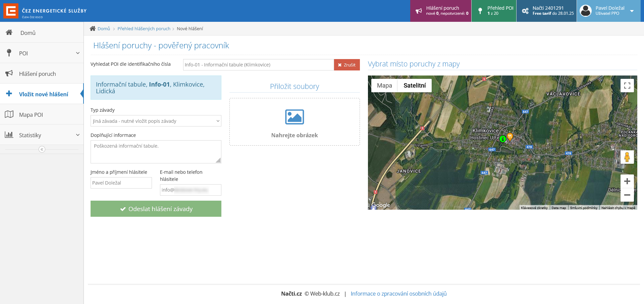644x304 pixels.
Task: Submit with Odeslat hlášení závady button
Action: [156, 209]
